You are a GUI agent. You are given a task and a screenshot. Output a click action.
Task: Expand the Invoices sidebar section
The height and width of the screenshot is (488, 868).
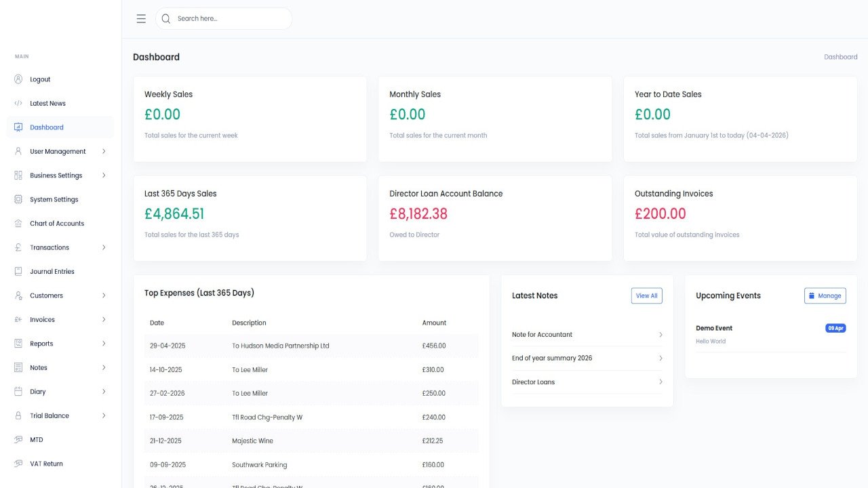(104, 320)
